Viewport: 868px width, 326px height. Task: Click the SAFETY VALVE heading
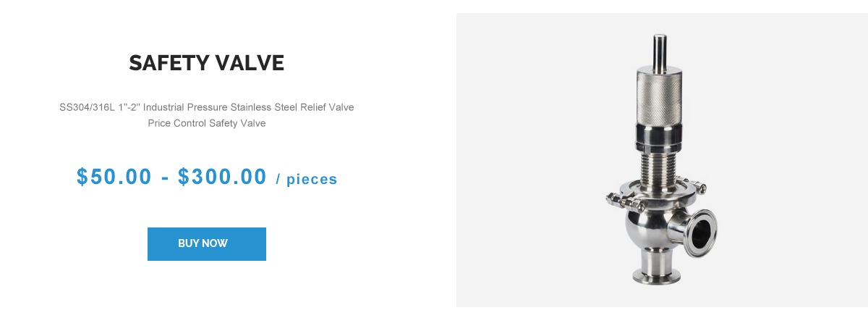click(x=206, y=63)
